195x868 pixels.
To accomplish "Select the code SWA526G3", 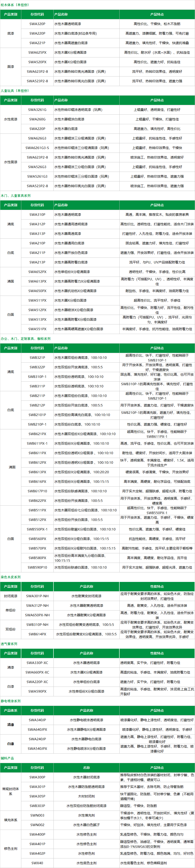I will click(x=37, y=167).
